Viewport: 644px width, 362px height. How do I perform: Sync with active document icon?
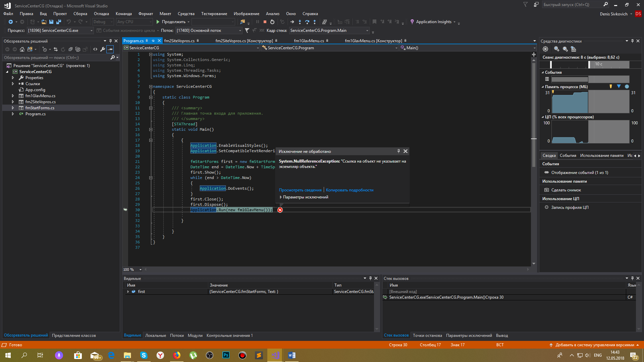pyautogui.click(x=56, y=49)
